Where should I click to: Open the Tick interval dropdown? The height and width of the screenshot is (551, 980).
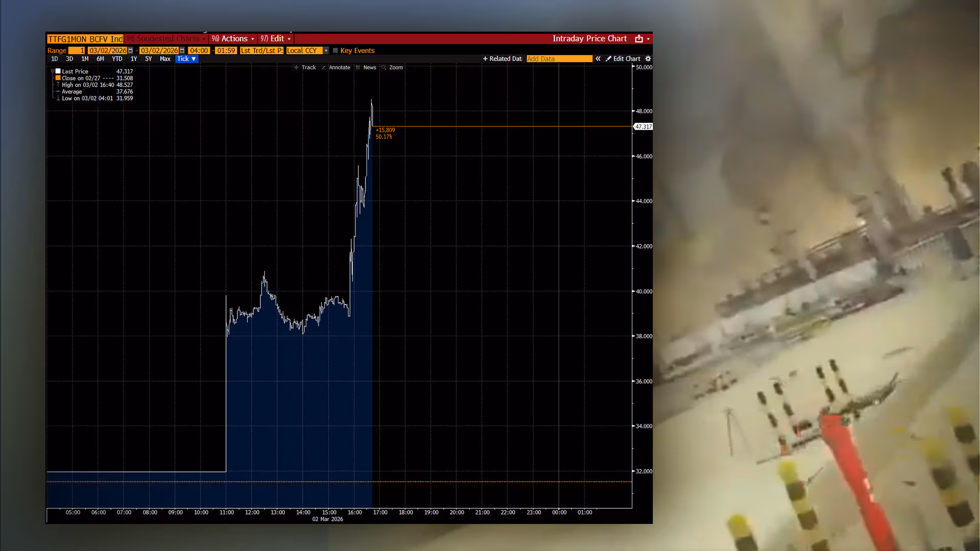186,59
